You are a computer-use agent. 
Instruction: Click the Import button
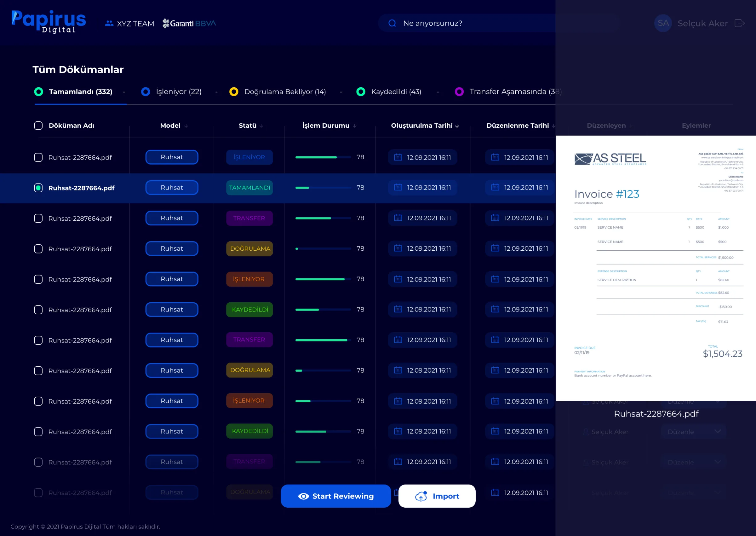click(x=437, y=496)
